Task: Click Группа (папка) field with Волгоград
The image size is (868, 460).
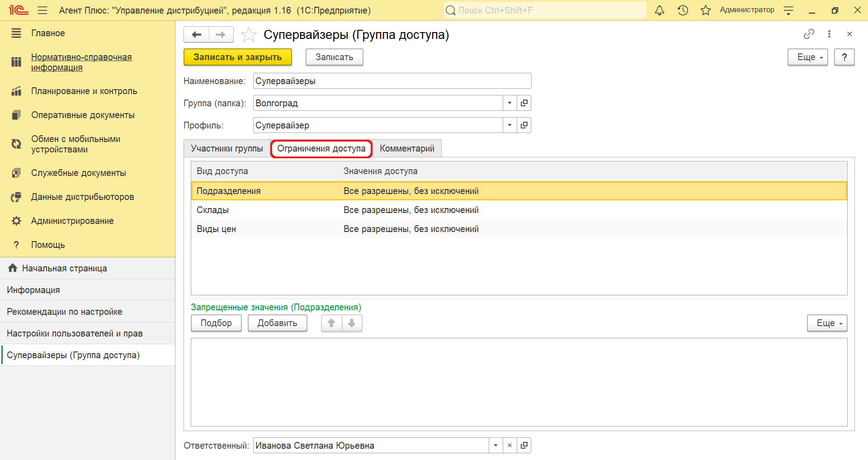Action: coord(378,103)
